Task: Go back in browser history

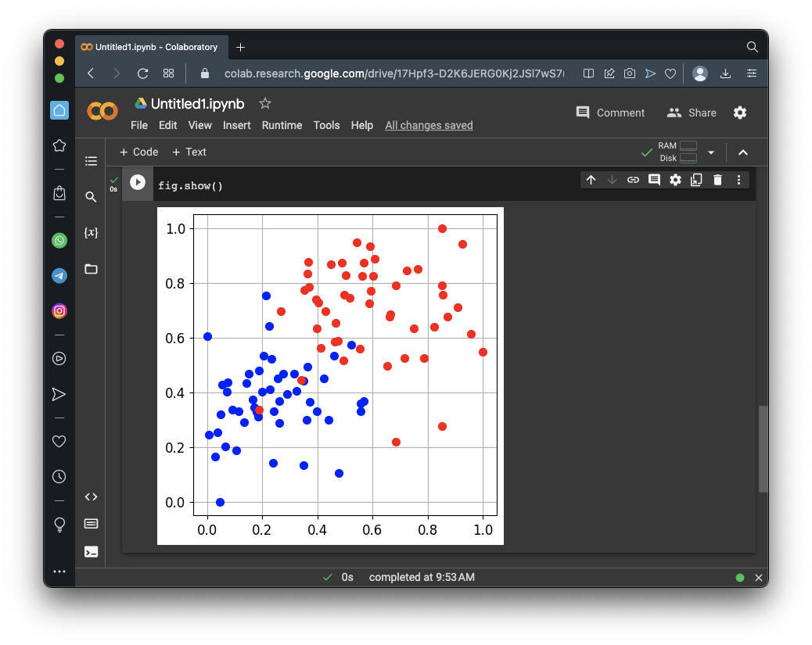Action: click(92, 73)
